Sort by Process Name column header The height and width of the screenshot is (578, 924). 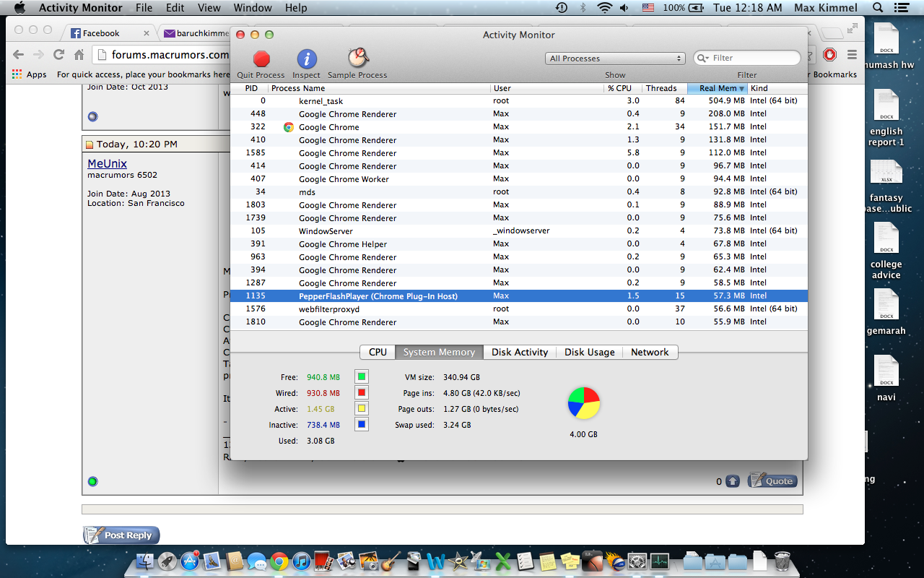point(380,88)
